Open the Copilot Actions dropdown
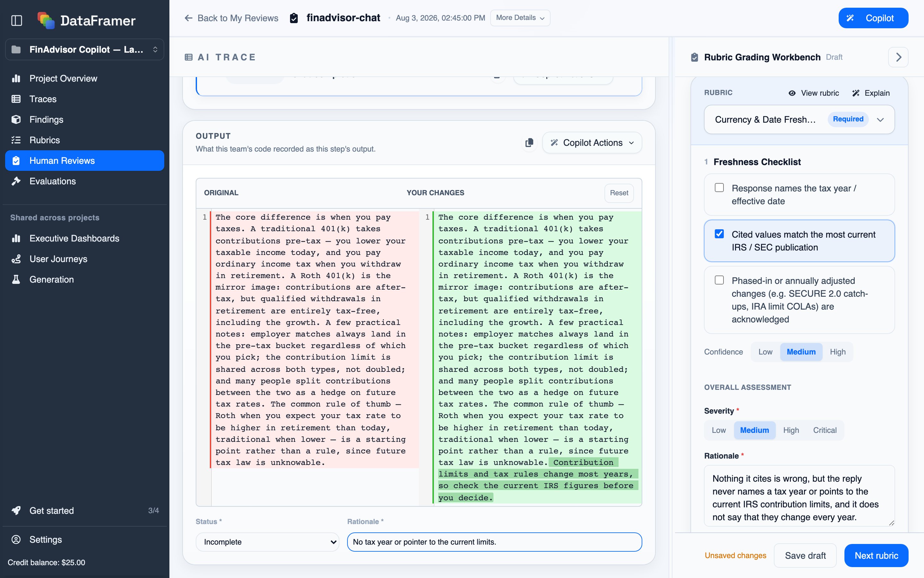Viewport: 924px width, 578px height. tap(592, 143)
